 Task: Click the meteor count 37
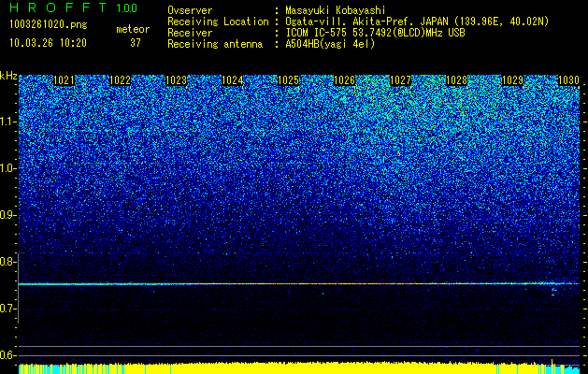tap(136, 43)
